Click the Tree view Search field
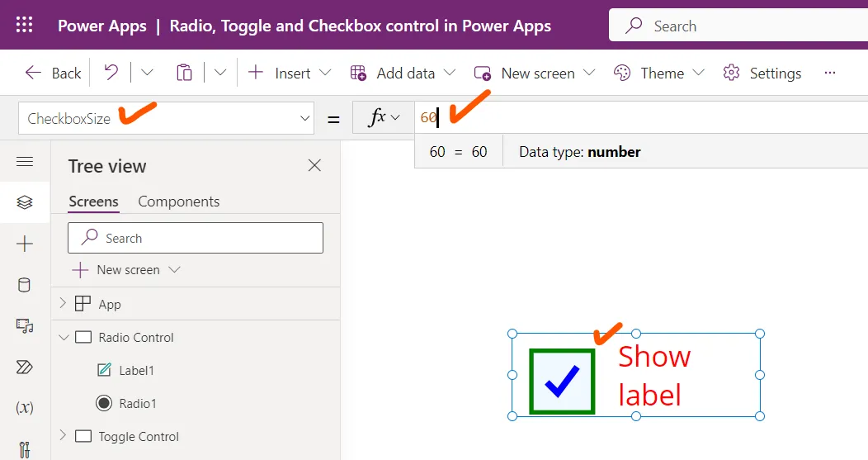The height and width of the screenshot is (460, 868). click(x=196, y=238)
